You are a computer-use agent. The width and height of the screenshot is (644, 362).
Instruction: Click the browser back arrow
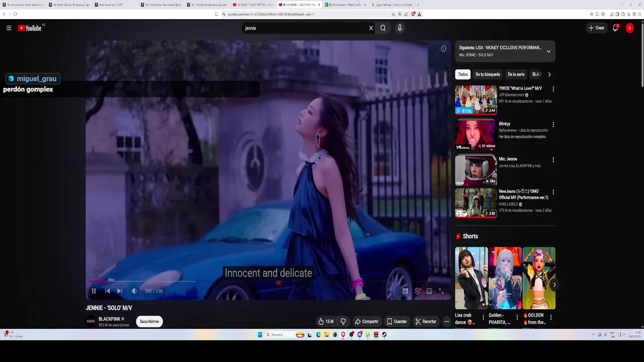(x=4, y=14)
